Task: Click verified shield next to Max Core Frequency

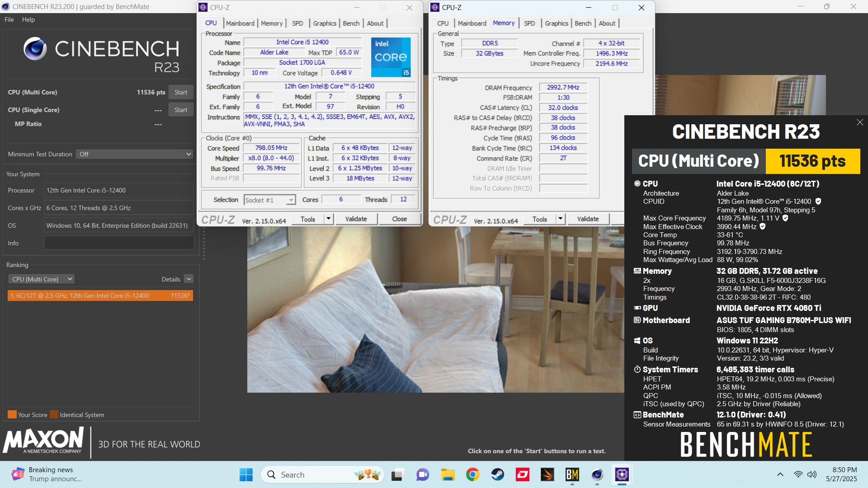Action: click(785, 218)
